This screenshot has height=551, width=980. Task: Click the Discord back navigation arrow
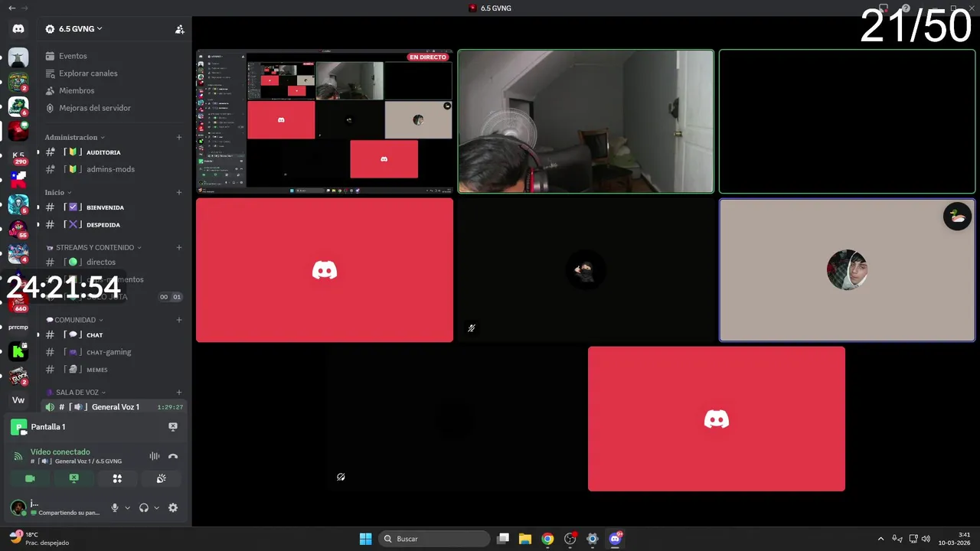point(11,8)
